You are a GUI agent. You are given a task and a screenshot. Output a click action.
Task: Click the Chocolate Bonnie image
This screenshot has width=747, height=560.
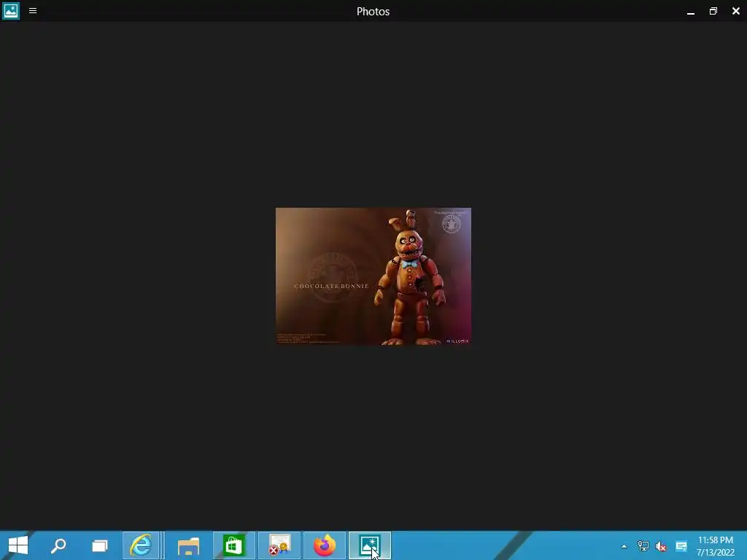click(373, 276)
